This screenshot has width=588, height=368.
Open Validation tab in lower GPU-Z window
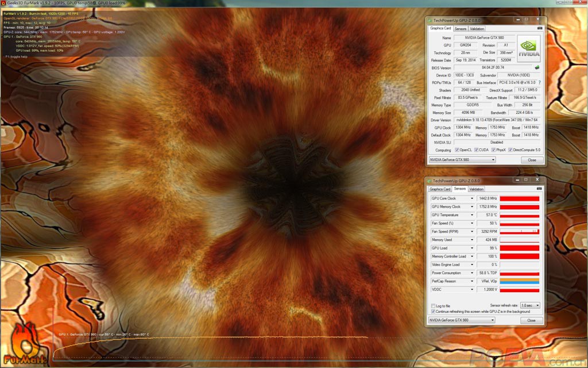coord(476,189)
